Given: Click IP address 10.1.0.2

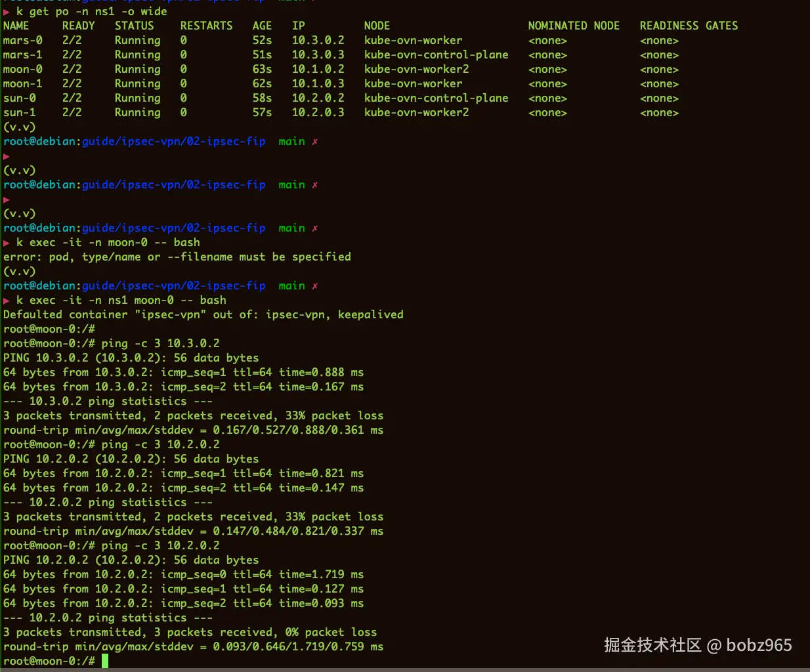Looking at the screenshot, I should point(318,69).
